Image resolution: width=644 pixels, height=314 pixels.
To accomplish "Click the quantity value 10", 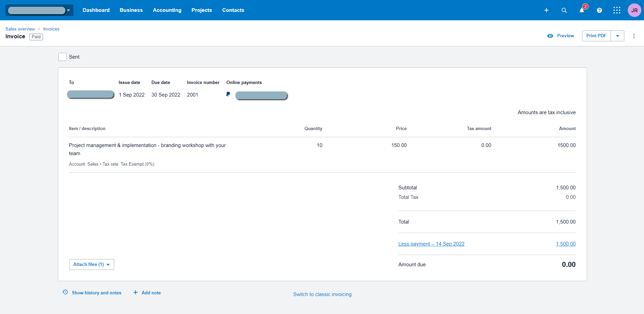I will coord(319,145).
